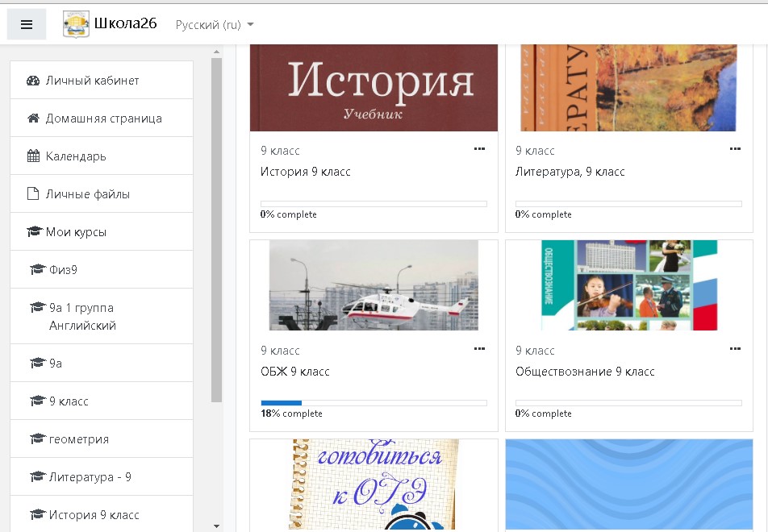Select Литература - 9 in the sidebar

90,477
